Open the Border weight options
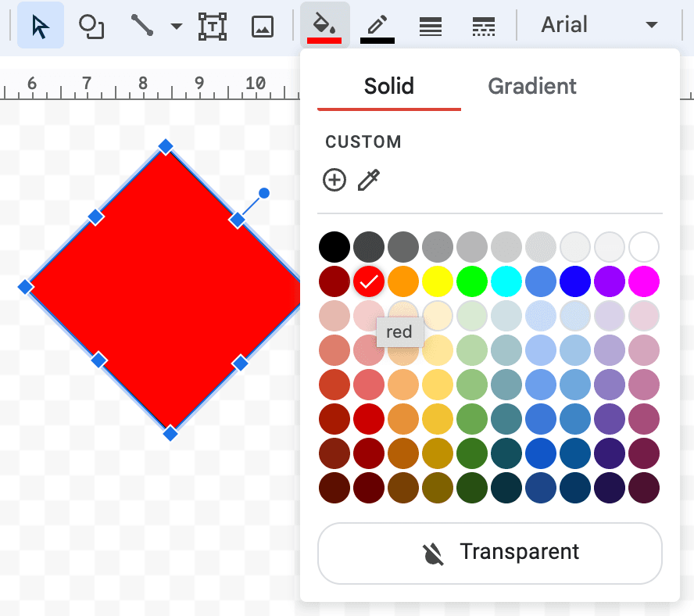 (431, 26)
